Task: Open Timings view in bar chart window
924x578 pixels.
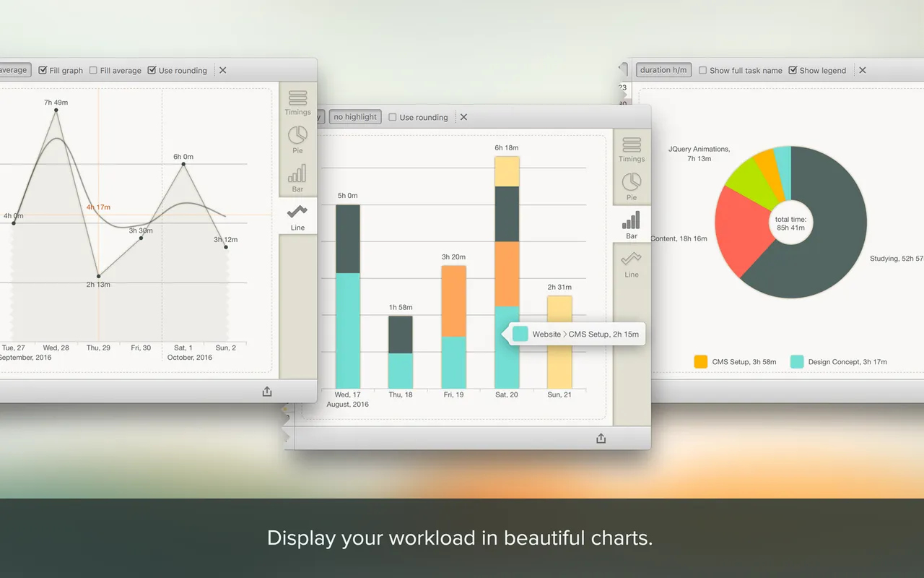Action: click(x=632, y=149)
